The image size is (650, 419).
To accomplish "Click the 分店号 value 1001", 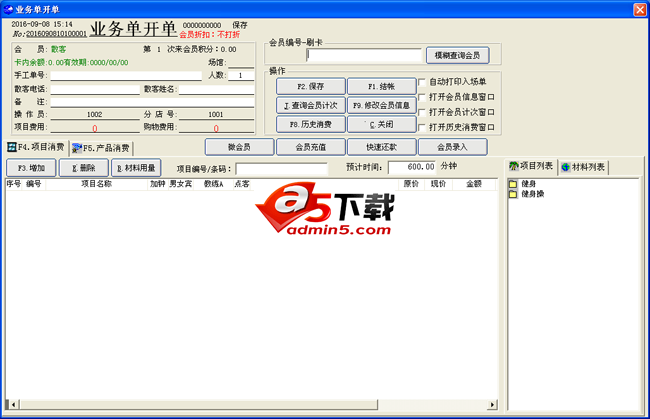I will pyautogui.click(x=216, y=115).
